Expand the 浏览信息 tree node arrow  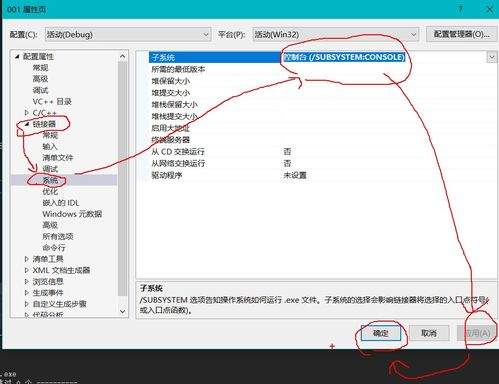(27, 281)
